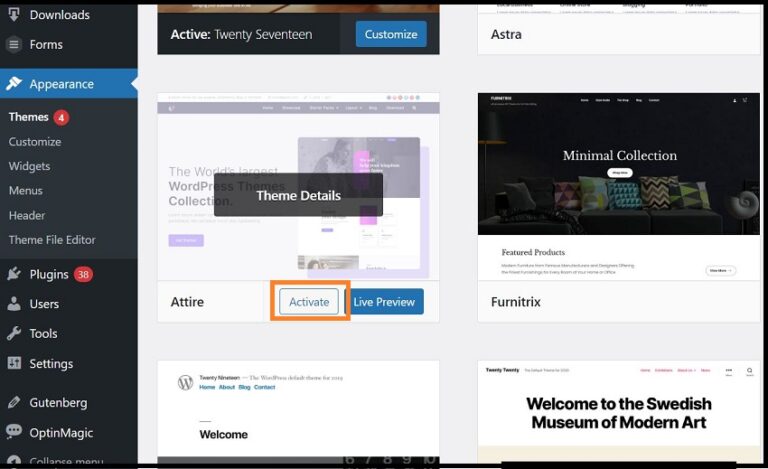Viewport: 768px width, 469px height.
Task: Click the Furnitrix theme name
Action: click(516, 302)
